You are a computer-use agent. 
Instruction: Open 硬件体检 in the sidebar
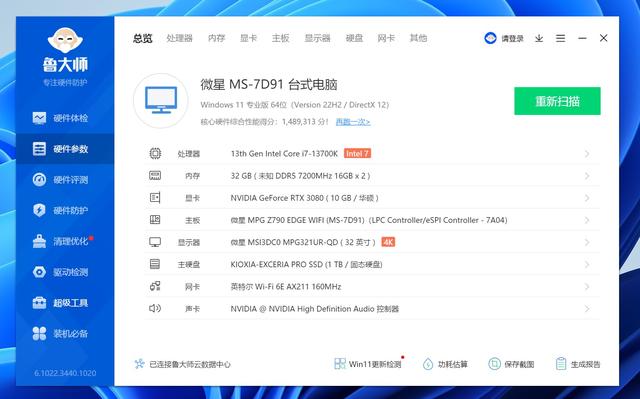64,118
